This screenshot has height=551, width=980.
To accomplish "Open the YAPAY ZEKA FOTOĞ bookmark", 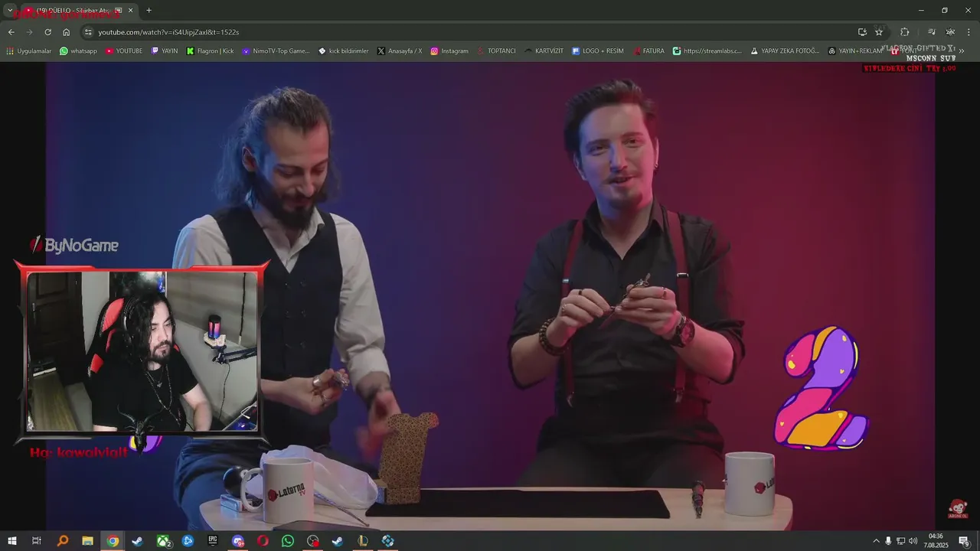I will pyautogui.click(x=785, y=51).
